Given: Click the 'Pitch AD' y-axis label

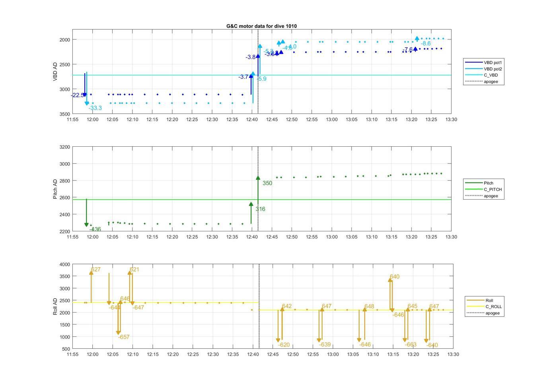Looking at the screenshot, I should (x=55, y=189).
